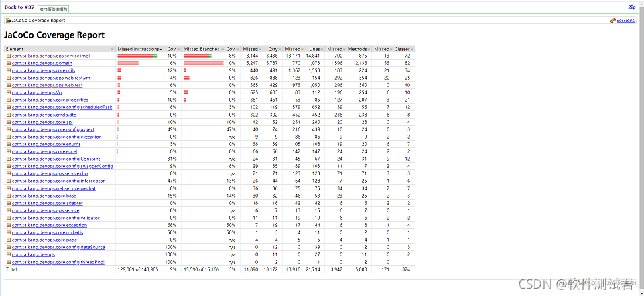Click package icon beside com.taikang.devops.core.mybatis
Viewport: 644px width, 296px height.
pos(8,232)
